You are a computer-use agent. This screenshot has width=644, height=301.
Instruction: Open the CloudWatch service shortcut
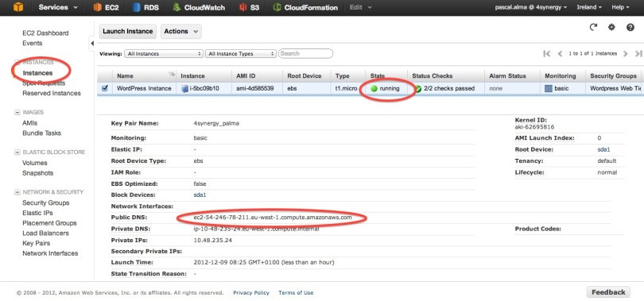point(199,7)
